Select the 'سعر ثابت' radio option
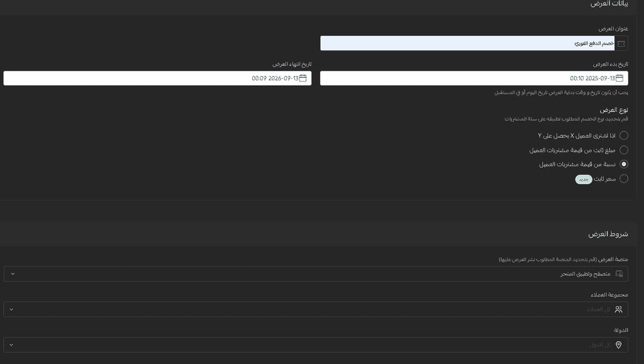This screenshot has width=644, height=364. point(623,178)
